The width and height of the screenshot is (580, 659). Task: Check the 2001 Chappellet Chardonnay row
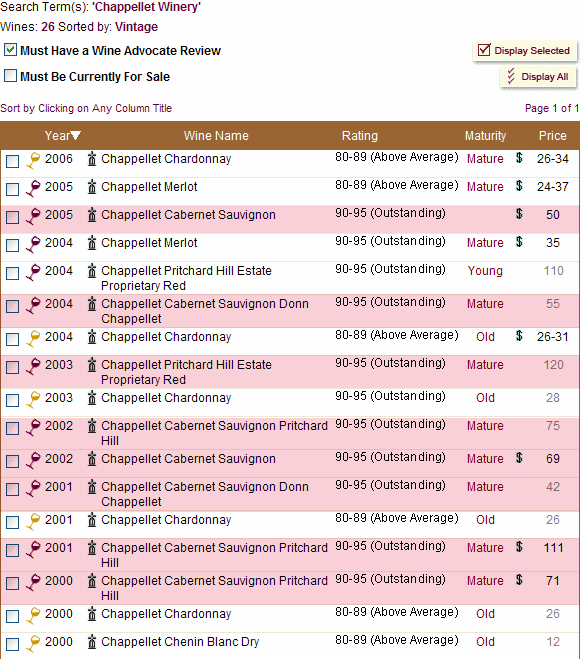(12, 522)
